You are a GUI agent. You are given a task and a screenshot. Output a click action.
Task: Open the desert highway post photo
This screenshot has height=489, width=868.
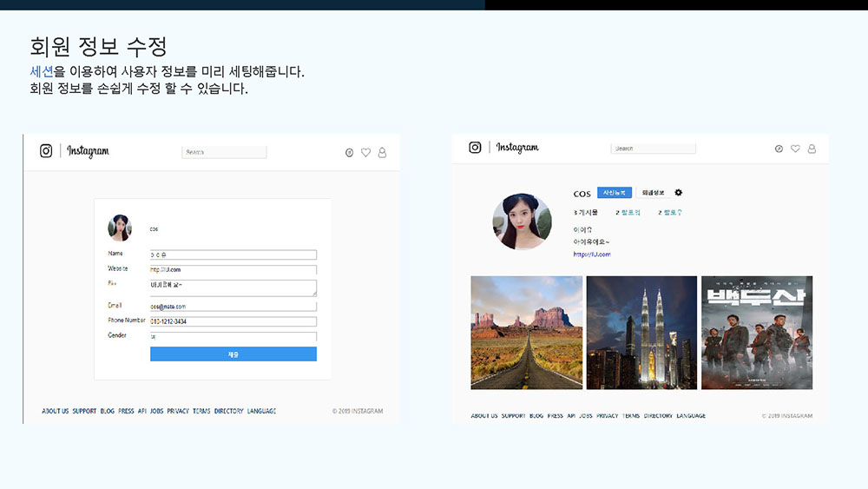pos(527,333)
